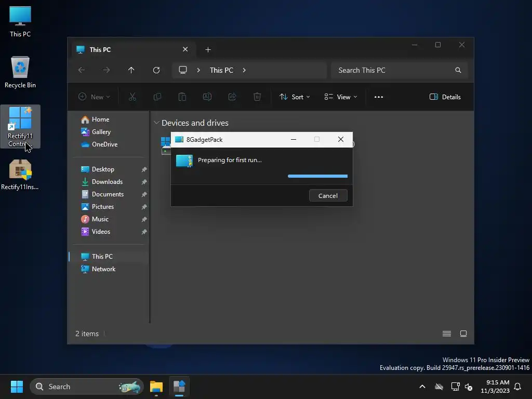Add a new Explorer tab
This screenshot has height=399, width=532.
(x=208, y=50)
